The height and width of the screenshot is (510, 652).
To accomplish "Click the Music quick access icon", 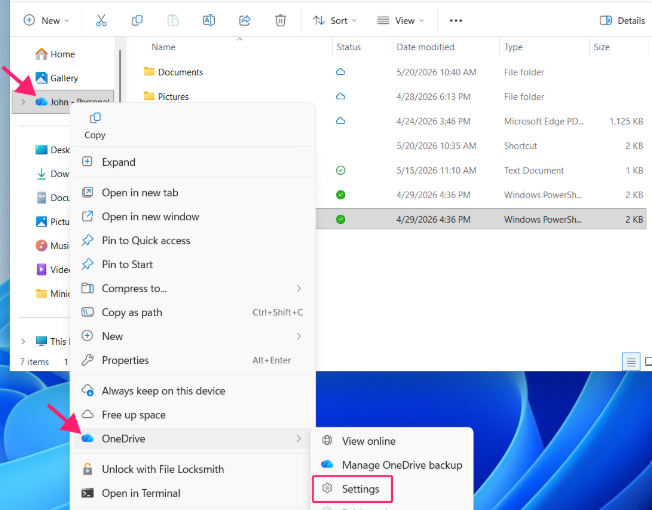I will click(42, 246).
